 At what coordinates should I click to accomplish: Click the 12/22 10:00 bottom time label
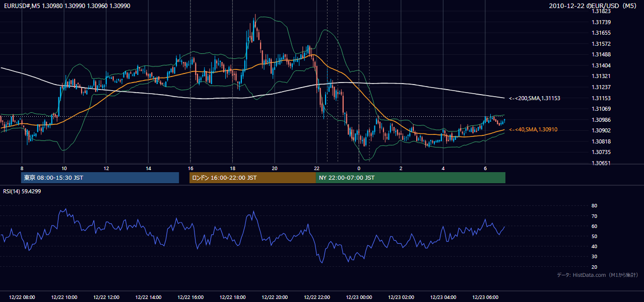65,297
